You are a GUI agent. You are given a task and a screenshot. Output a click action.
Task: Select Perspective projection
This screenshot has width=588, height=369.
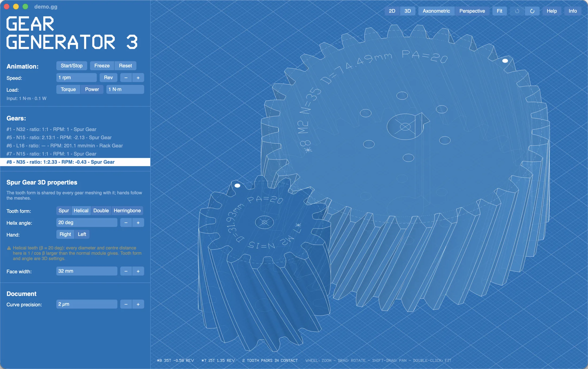tap(472, 11)
